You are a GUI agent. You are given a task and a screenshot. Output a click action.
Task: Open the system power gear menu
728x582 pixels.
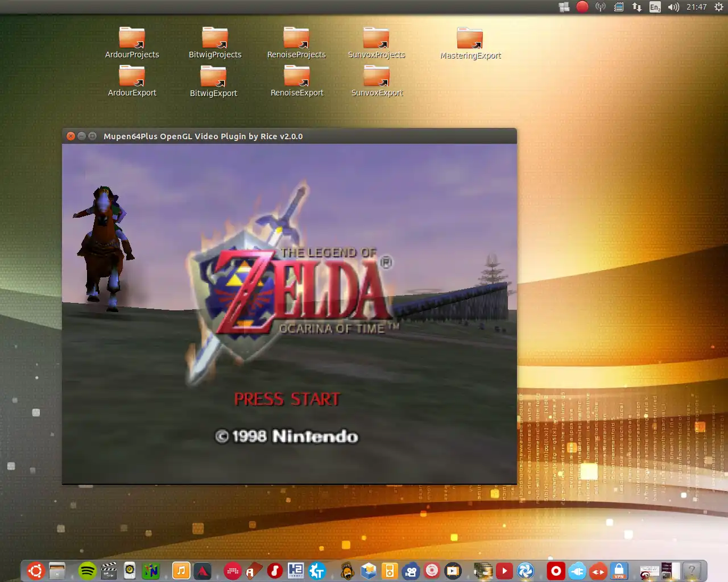[718, 7]
